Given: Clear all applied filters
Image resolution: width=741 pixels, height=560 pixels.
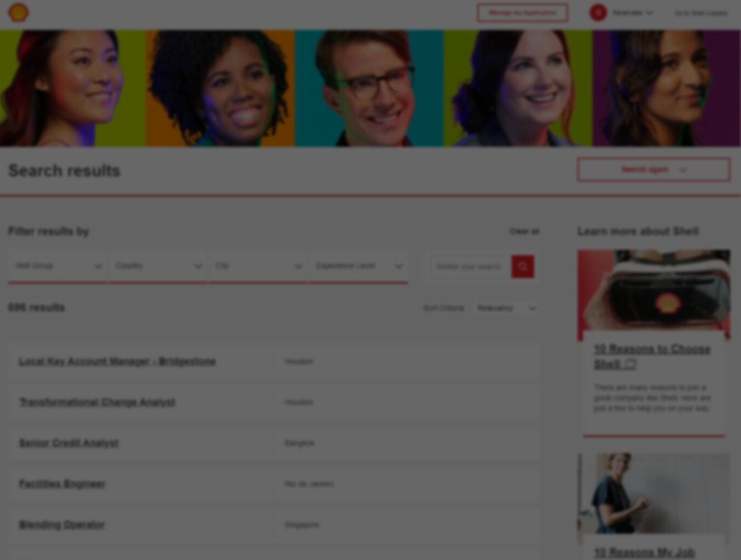Looking at the screenshot, I should point(524,231).
